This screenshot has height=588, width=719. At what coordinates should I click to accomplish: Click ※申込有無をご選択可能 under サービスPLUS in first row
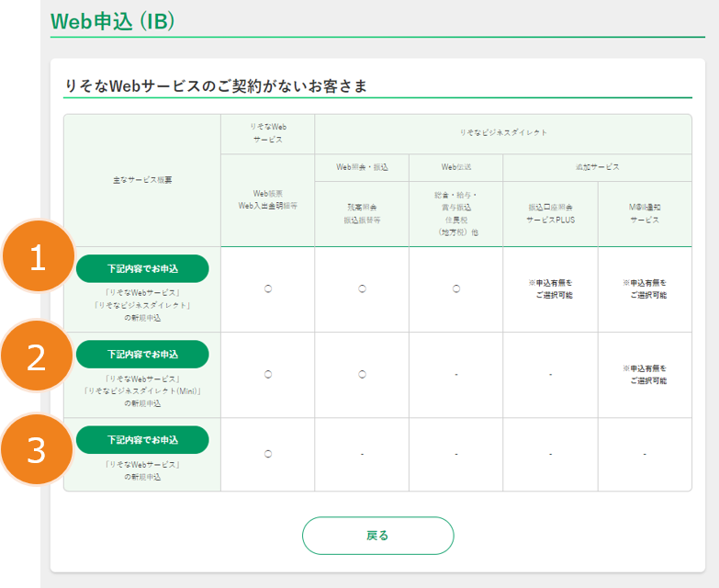pyautogui.click(x=551, y=289)
